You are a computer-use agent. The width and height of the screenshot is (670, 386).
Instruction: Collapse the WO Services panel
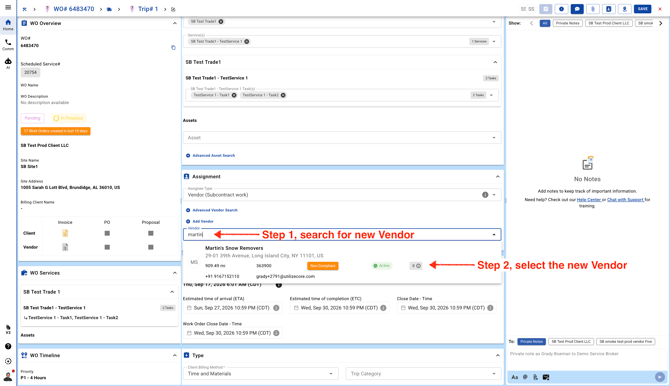point(174,273)
